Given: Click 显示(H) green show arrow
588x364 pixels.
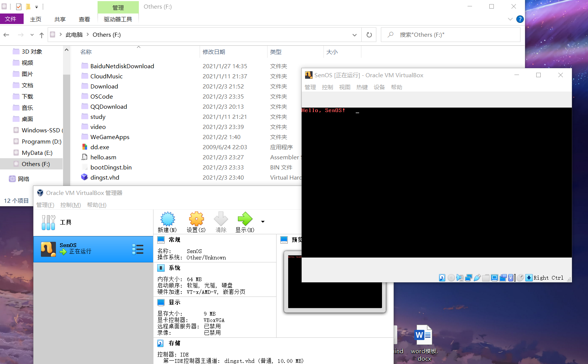Looking at the screenshot, I should (245, 219).
